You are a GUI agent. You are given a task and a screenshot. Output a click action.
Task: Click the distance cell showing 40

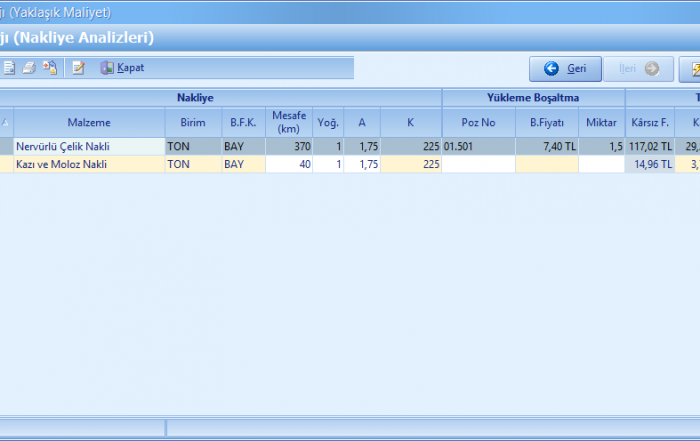click(x=288, y=164)
